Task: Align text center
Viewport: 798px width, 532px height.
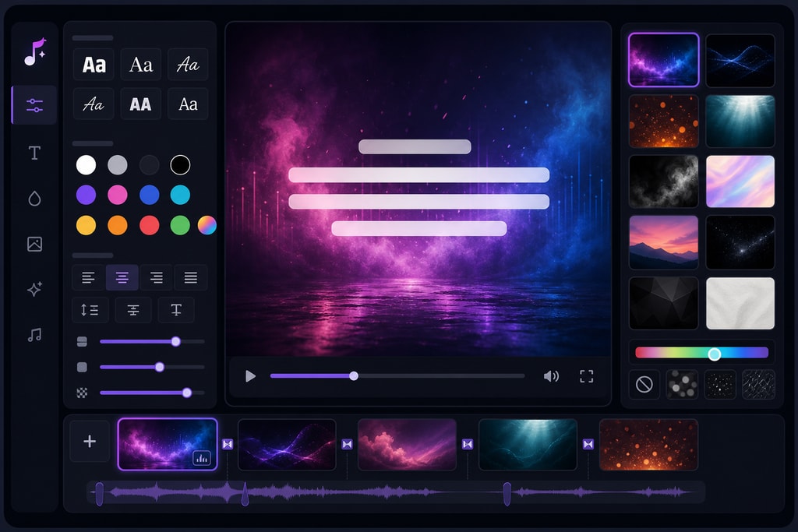Action: coord(122,278)
